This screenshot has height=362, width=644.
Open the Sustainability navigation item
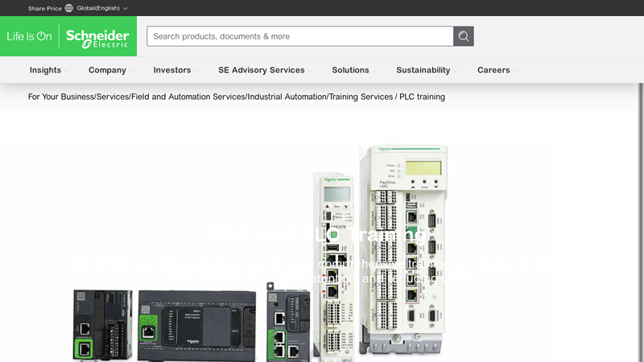[423, 70]
